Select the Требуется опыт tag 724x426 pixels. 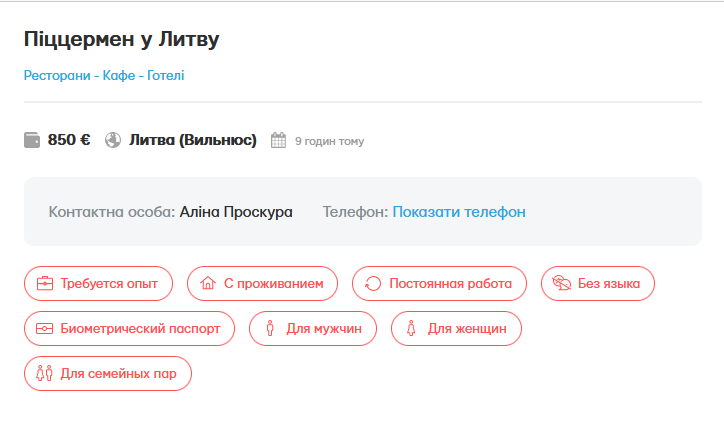pyautogui.click(x=98, y=284)
